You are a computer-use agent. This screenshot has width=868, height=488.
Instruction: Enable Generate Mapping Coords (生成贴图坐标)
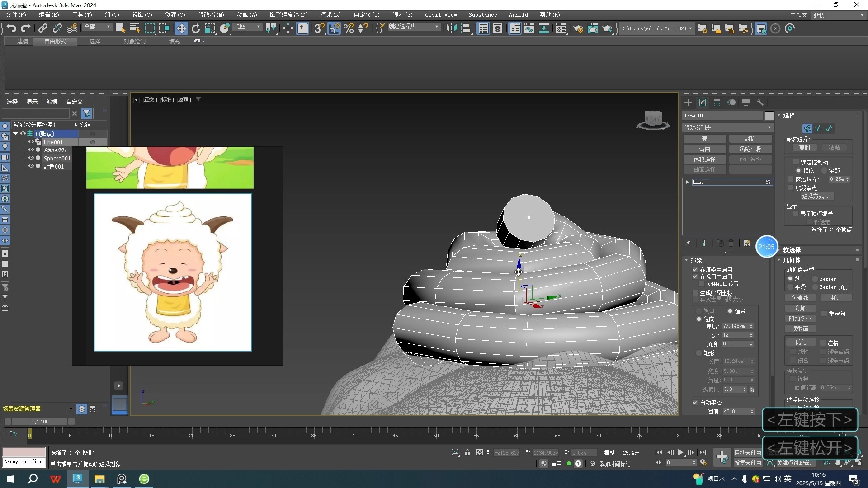point(695,293)
